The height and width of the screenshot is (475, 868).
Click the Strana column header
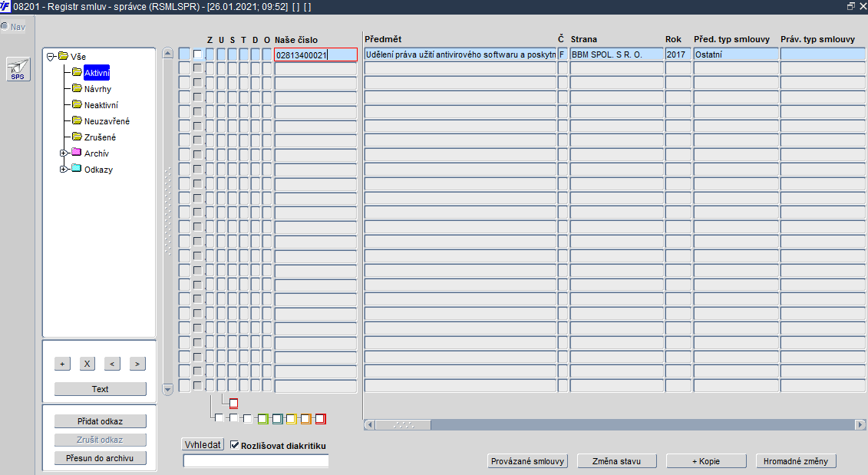pos(584,39)
